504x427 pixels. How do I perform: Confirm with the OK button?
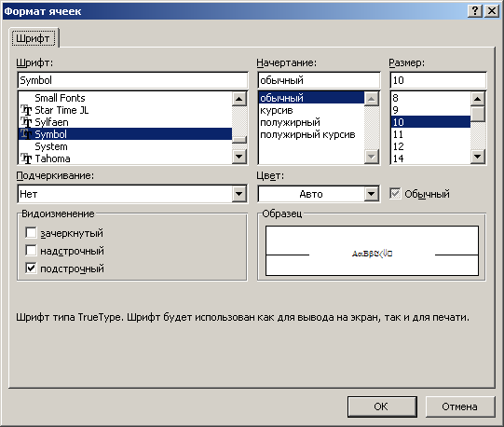pyautogui.click(x=382, y=406)
